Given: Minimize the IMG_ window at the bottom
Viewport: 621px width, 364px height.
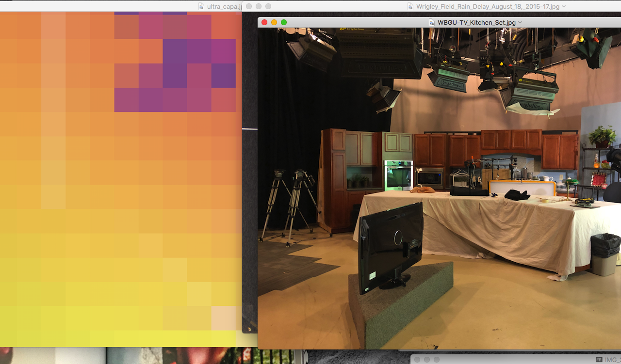Looking at the screenshot, I should (427, 360).
